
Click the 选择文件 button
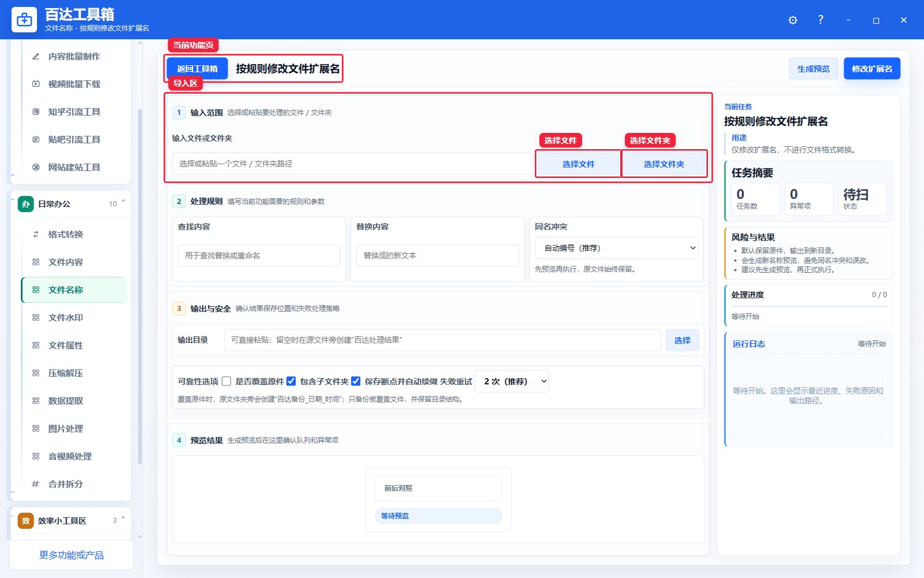(x=578, y=164)
